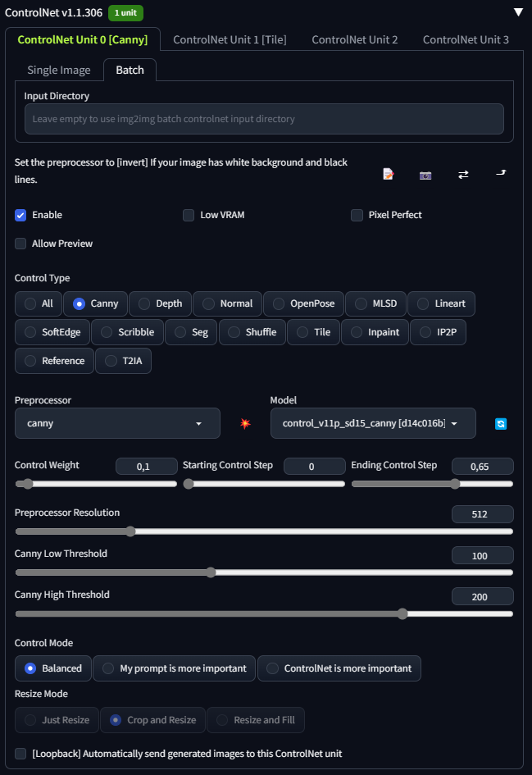Open ControlNet Unit 3 tab
The width and height of the screenshot is (532, 775).
pyautogui.click(x=466, y=39)
